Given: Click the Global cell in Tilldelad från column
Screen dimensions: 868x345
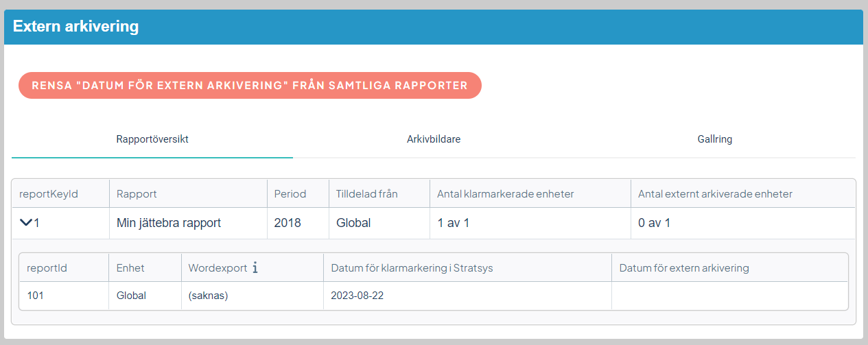Looking at the screenshot, I should click(379, 223).
